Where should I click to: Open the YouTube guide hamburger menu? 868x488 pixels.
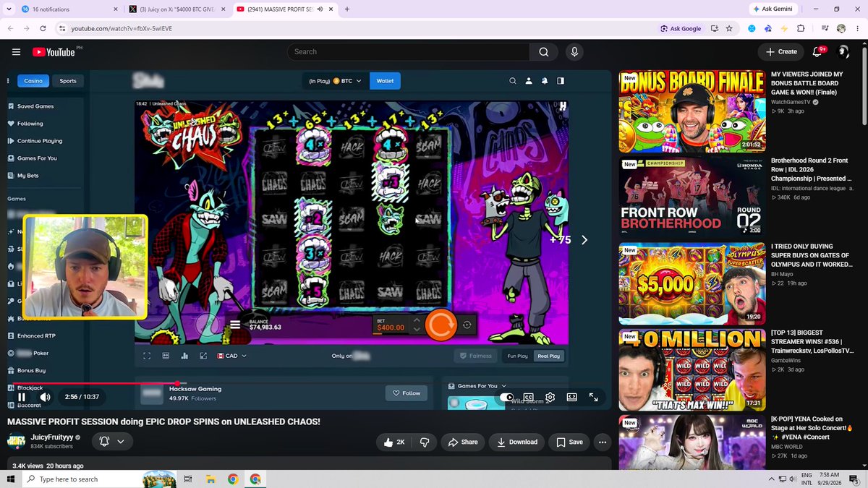[16, 52]
